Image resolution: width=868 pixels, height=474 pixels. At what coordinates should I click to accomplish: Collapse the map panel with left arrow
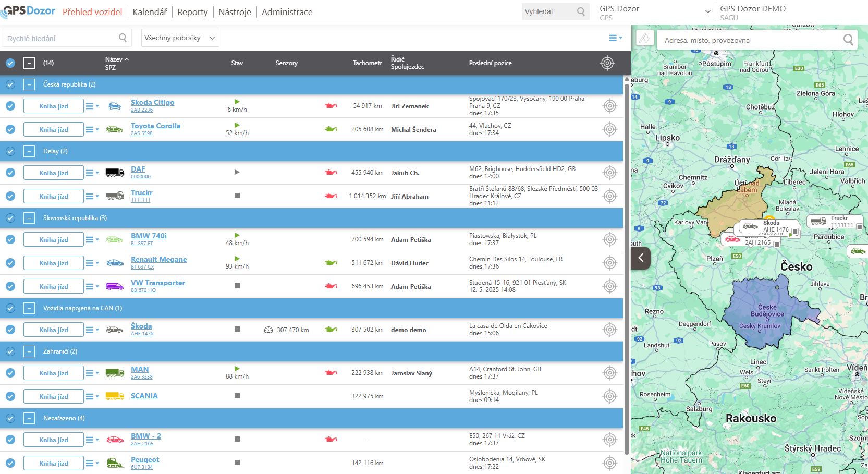[641, 258]
